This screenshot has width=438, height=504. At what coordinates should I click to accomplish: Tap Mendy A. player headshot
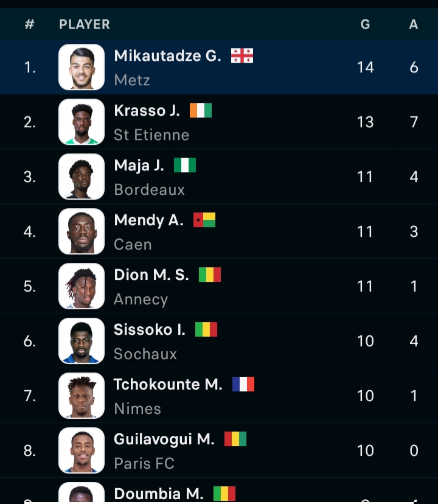click(82, 231)
